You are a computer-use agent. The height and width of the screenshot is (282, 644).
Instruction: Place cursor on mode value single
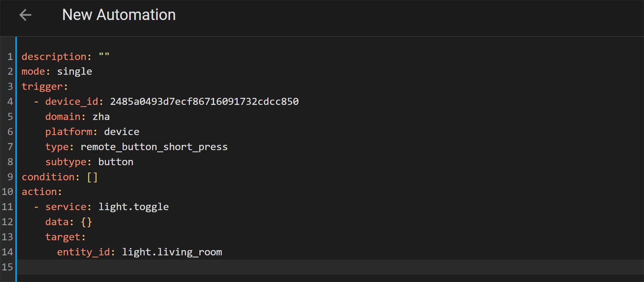coord(74,72)
